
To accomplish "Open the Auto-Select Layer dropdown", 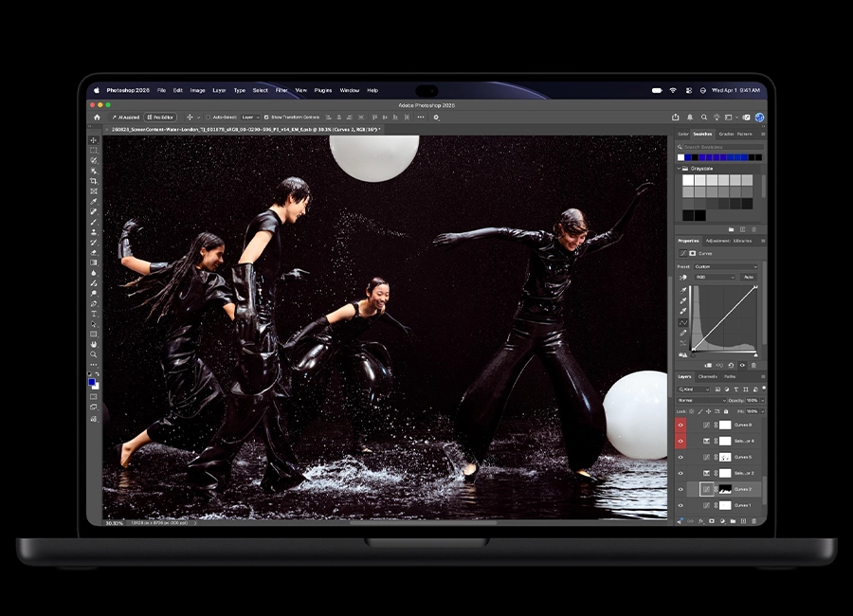I will pos(250,117).
